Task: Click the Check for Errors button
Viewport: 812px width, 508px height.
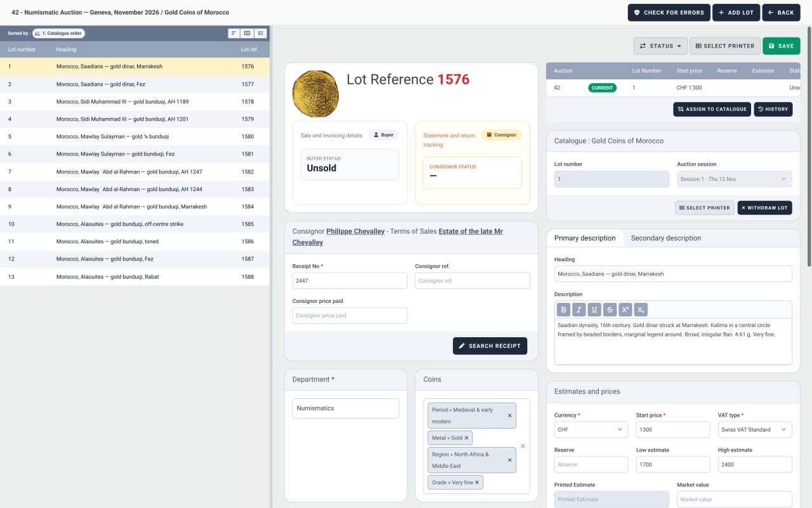Action: coord(669,13)
